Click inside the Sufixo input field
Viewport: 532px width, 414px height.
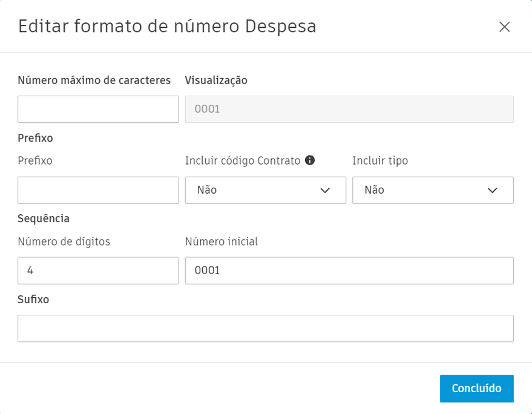(265, 328)
